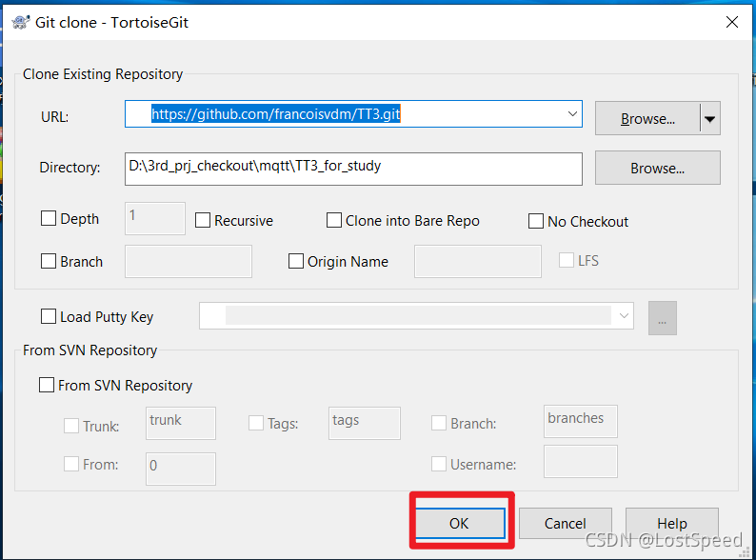
Task: Click the Branch name input box
Action: click(188, 262)
